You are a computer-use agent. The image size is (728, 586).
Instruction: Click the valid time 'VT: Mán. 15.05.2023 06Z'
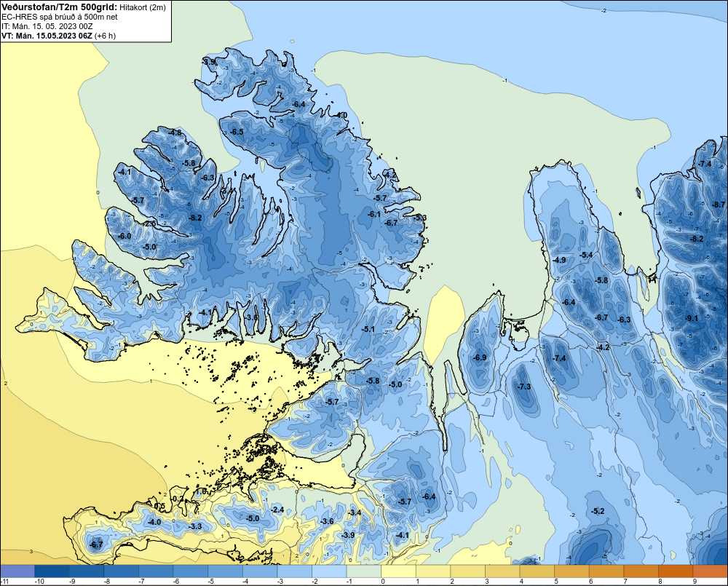click(x=47, y=36)
